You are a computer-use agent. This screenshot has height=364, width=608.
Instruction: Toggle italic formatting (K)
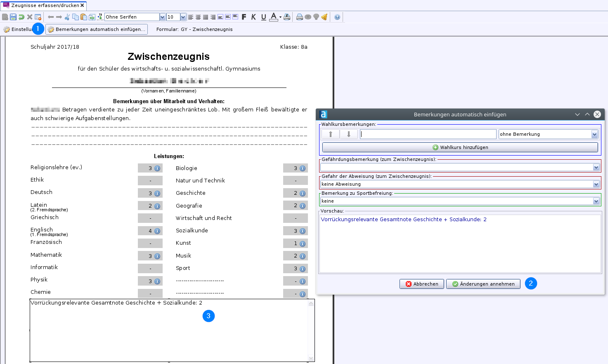tap(253, 17)
